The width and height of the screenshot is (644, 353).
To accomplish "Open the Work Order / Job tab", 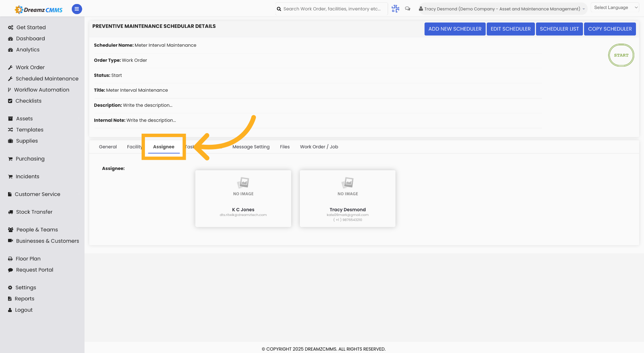I will [x=319, y=147].
